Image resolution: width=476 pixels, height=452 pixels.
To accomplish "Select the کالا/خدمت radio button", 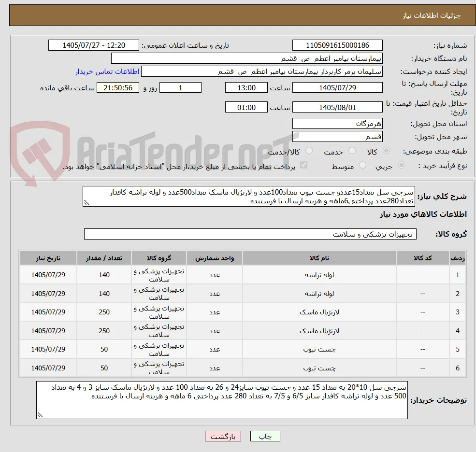I will (309, 151).
